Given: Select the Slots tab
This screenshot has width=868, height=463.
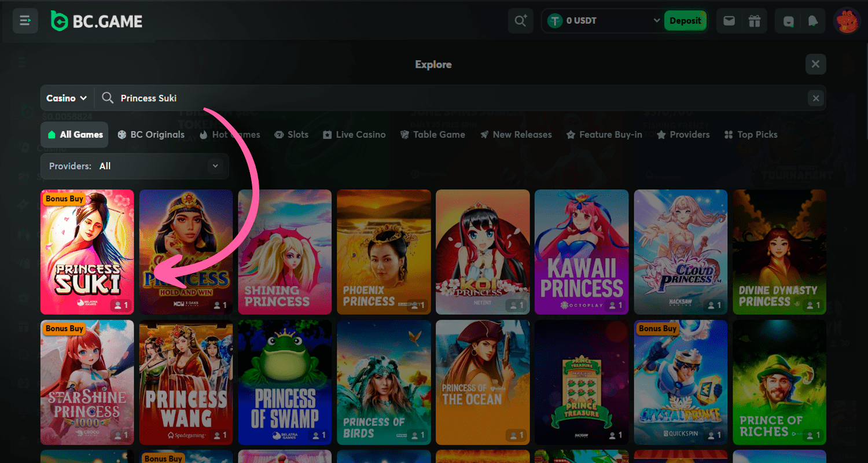Looking at the screenshot, I should 292,134.
